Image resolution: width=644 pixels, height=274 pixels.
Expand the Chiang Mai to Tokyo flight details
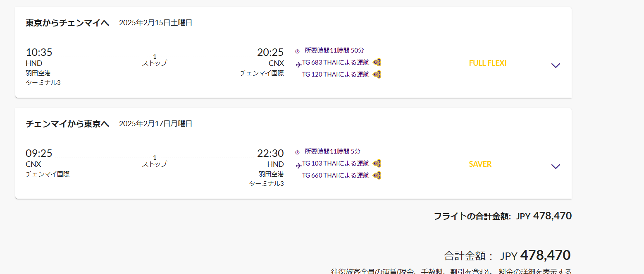click(556, 166)
